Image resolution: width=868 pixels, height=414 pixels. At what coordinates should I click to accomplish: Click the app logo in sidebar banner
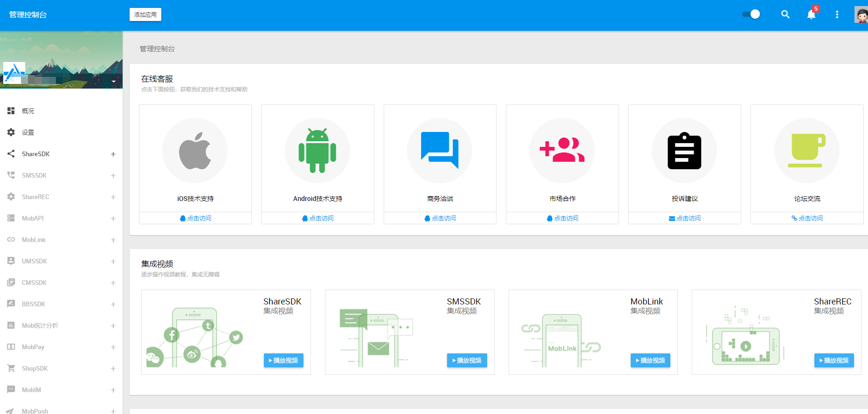(x=14, y=73)
